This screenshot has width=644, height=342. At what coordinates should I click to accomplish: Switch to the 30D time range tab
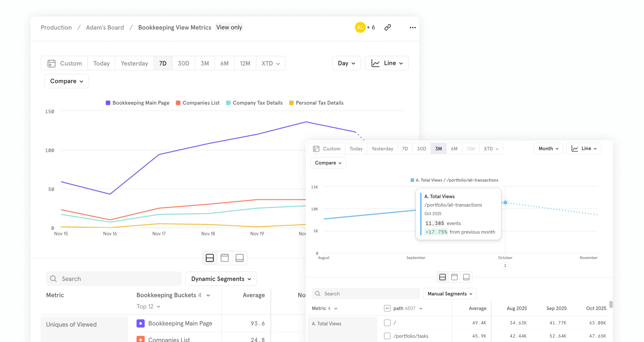pyautogui.click(x=183, y=63)
